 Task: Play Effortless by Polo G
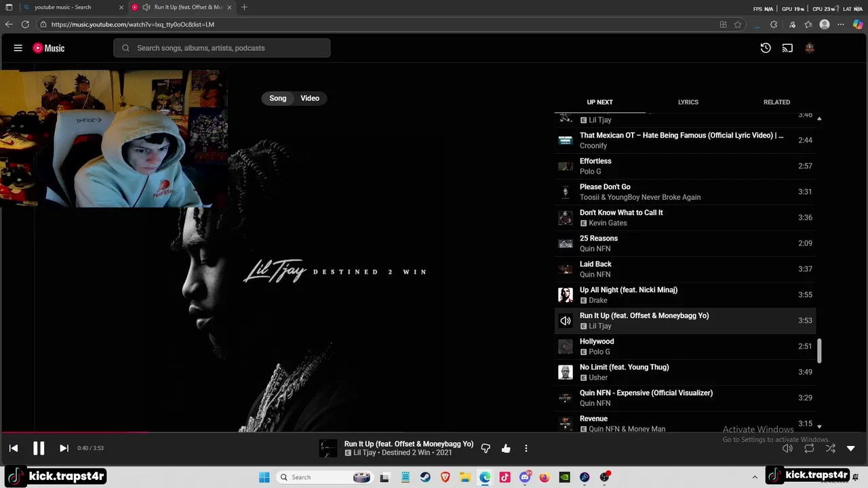685,166
